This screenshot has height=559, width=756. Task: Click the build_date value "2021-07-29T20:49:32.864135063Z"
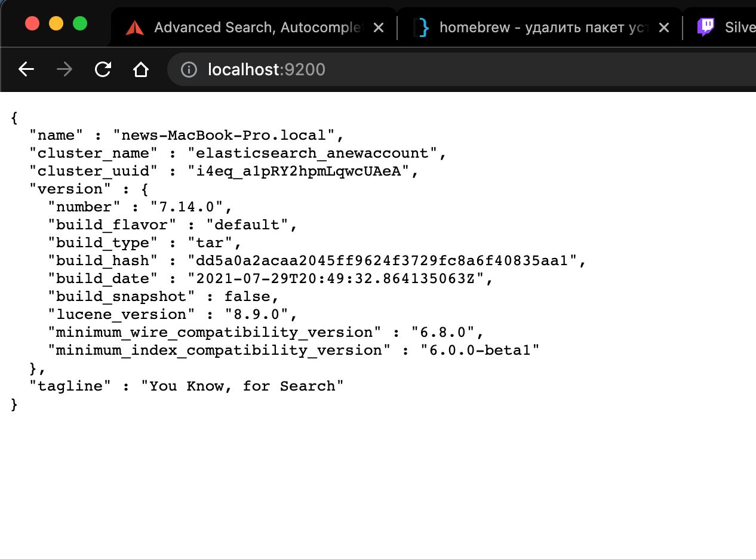pos(336,278)
